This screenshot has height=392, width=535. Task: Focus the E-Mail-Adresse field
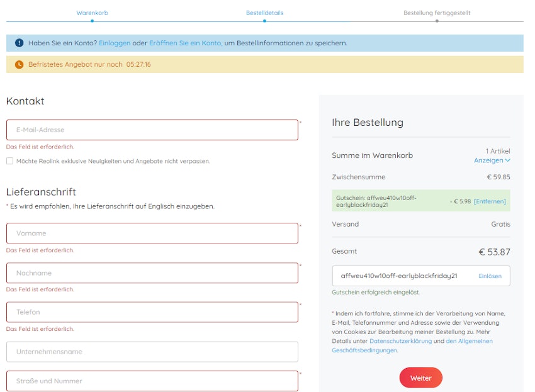pos(152,130)
